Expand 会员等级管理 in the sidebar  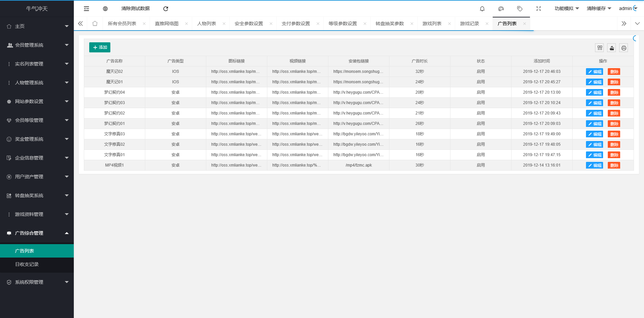(37, 120)
